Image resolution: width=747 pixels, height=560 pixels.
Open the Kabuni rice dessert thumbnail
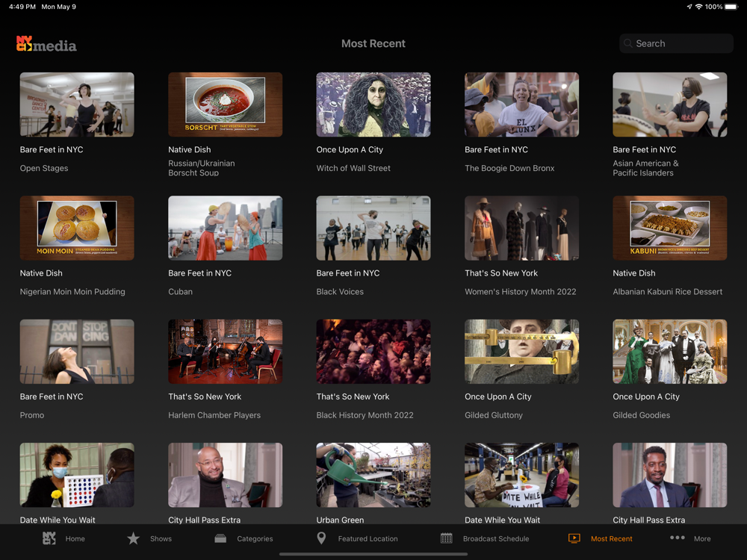(x=670, y=228)
